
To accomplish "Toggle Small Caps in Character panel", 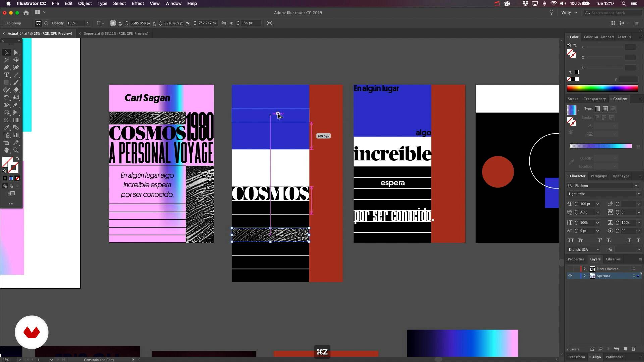I will point(580,240).
